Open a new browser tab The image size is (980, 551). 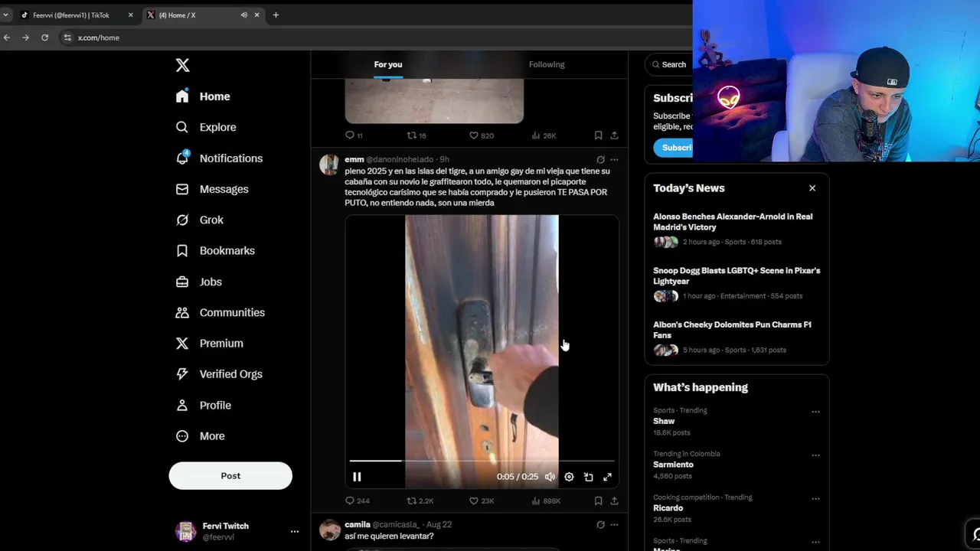click(x=276, y=15)
